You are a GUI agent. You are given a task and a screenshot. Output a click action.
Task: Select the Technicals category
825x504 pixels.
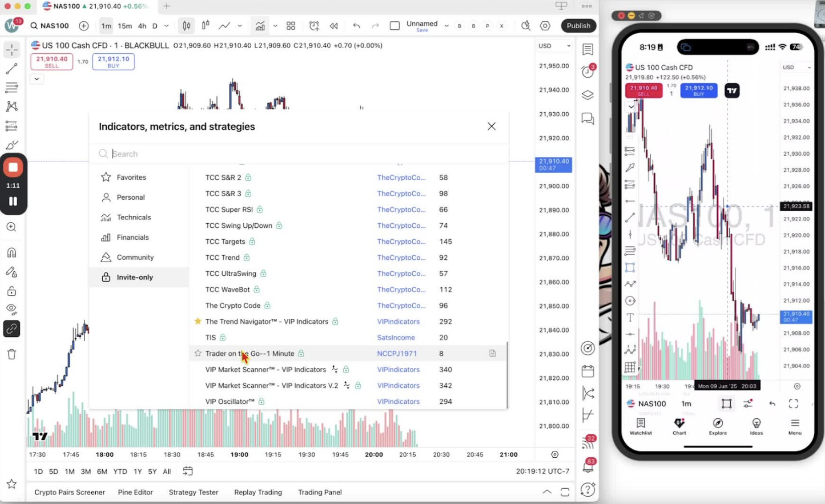[139, 217]
